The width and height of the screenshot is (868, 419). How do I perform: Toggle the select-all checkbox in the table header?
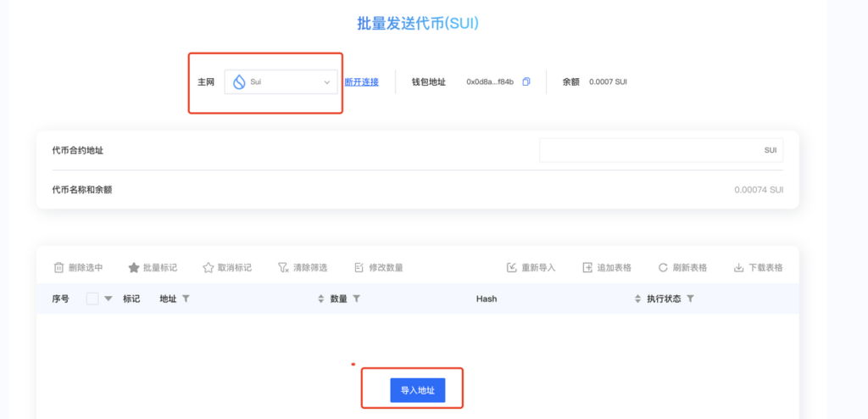(92, 299)
